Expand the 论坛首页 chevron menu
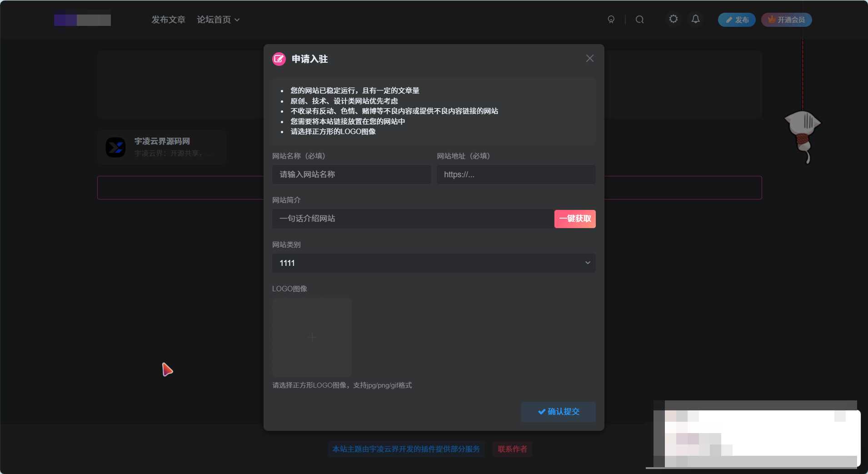 [x=236, y=20]
